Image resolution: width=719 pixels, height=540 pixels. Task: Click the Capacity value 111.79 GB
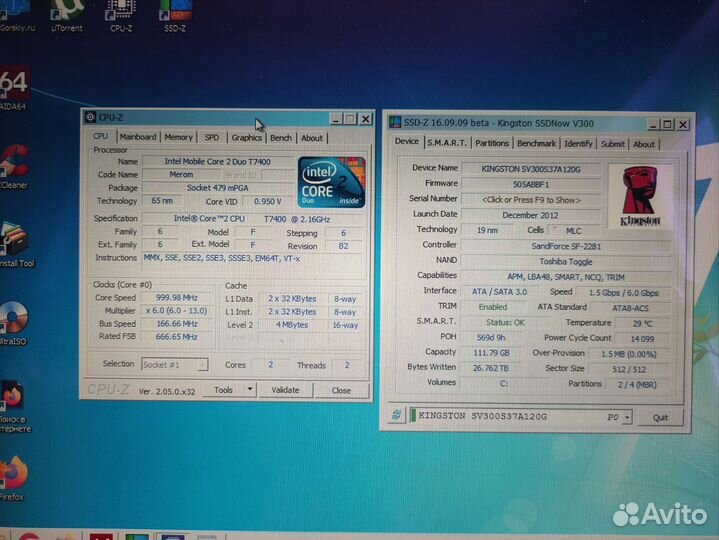[x=492, y=353]
